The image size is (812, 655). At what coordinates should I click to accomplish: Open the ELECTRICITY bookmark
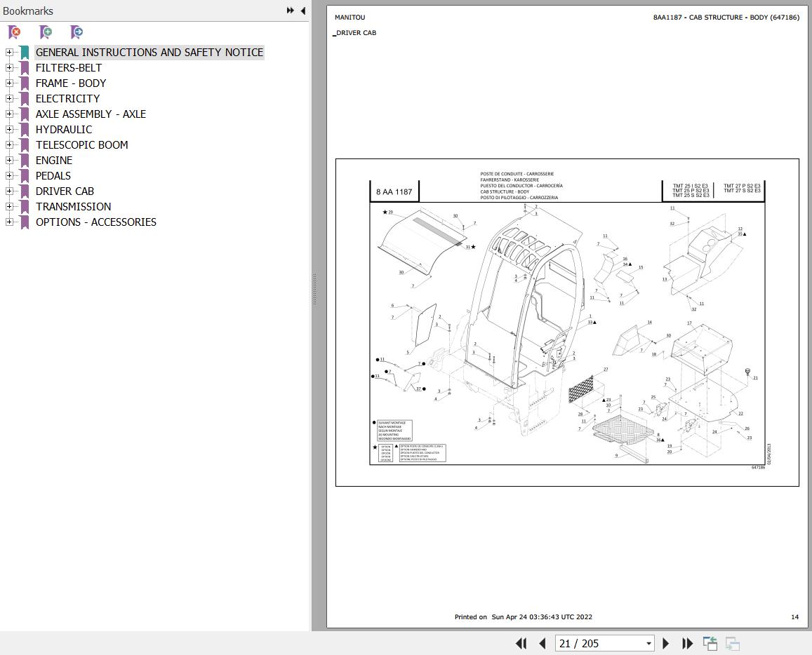[x=67, y=98]
